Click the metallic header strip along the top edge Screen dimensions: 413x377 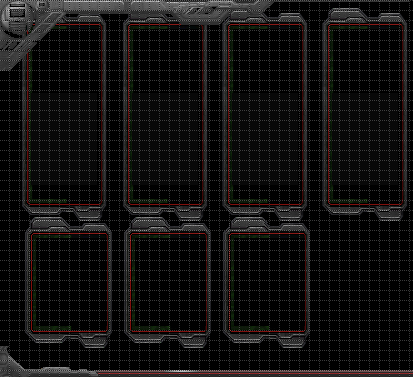coord(150,7)
